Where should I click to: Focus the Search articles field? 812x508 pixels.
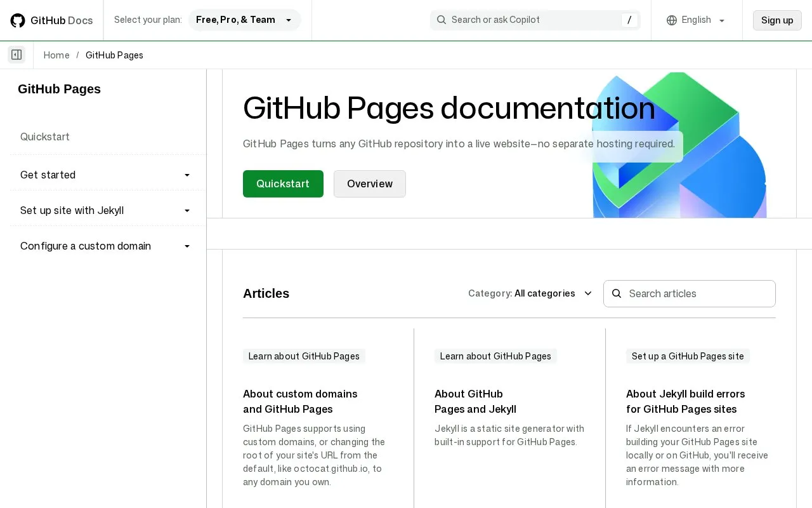690,293
